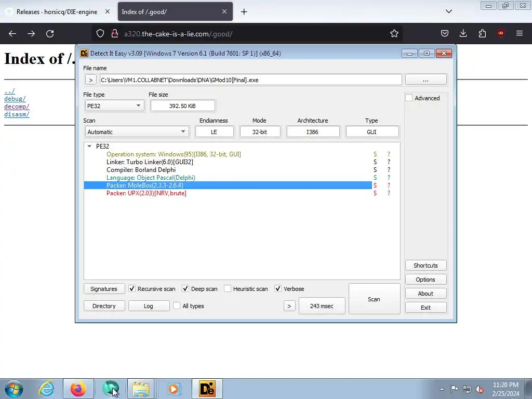532x399 pixels.
Task: Go to parent directory ../ link
Action: (9, 91)
